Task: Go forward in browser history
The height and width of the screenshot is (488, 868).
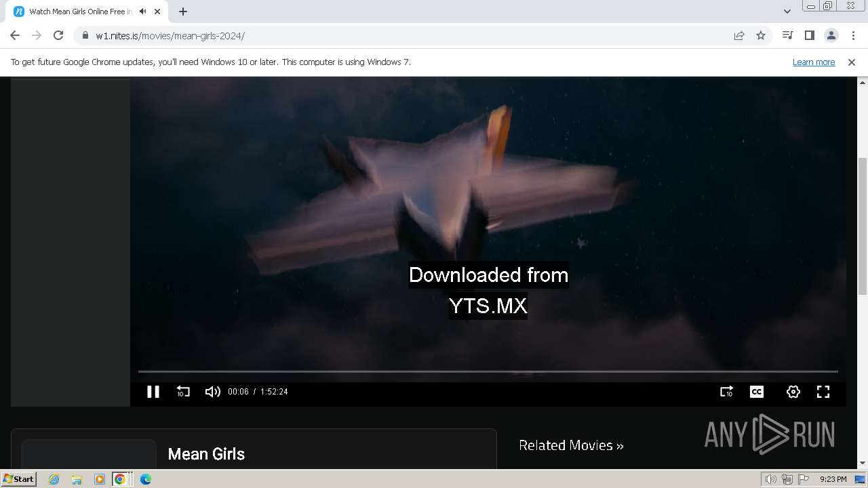Action: pos(37,35)
